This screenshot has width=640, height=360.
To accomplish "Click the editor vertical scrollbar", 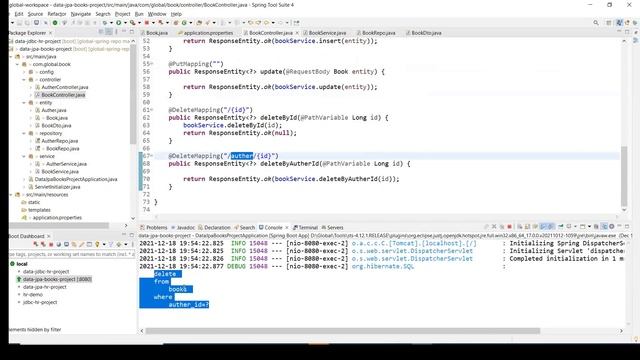I will (624, 176).
